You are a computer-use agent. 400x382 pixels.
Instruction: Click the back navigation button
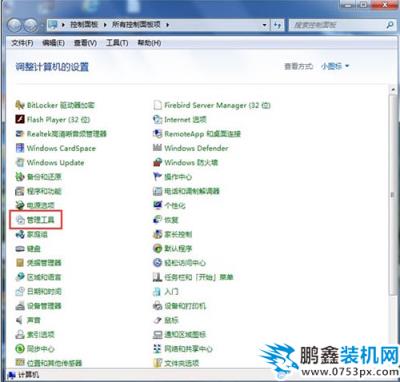(15, 25)
